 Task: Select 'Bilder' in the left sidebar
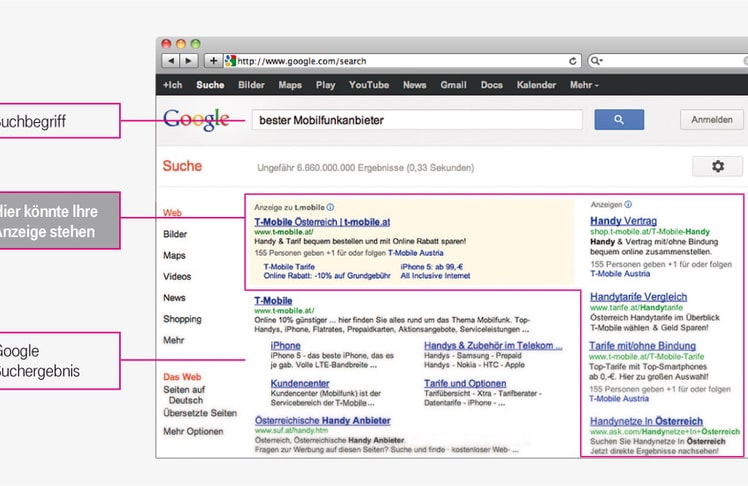tap(175, 234)
